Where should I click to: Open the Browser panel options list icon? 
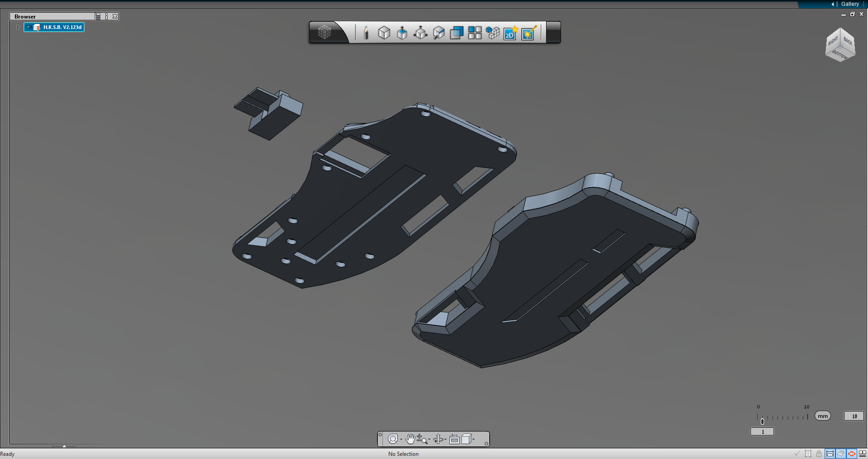coord(98,16)
